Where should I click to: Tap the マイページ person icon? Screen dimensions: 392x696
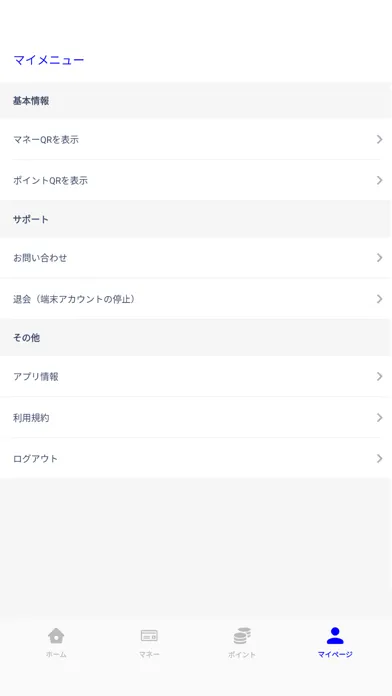click(335, 636)
